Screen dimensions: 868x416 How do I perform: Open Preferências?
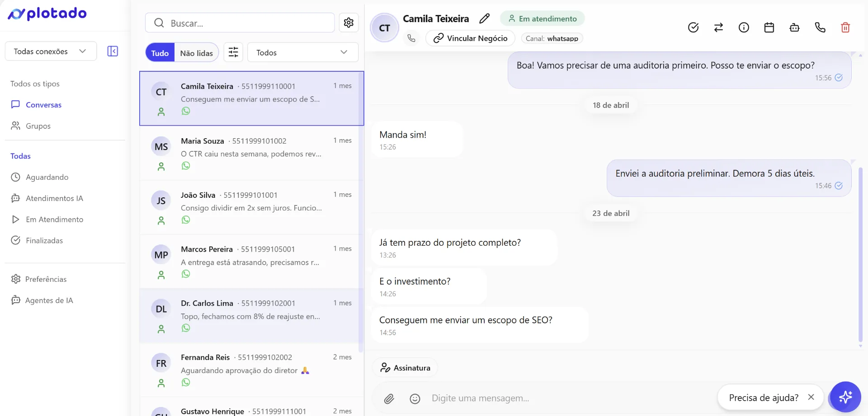(46, 279)
